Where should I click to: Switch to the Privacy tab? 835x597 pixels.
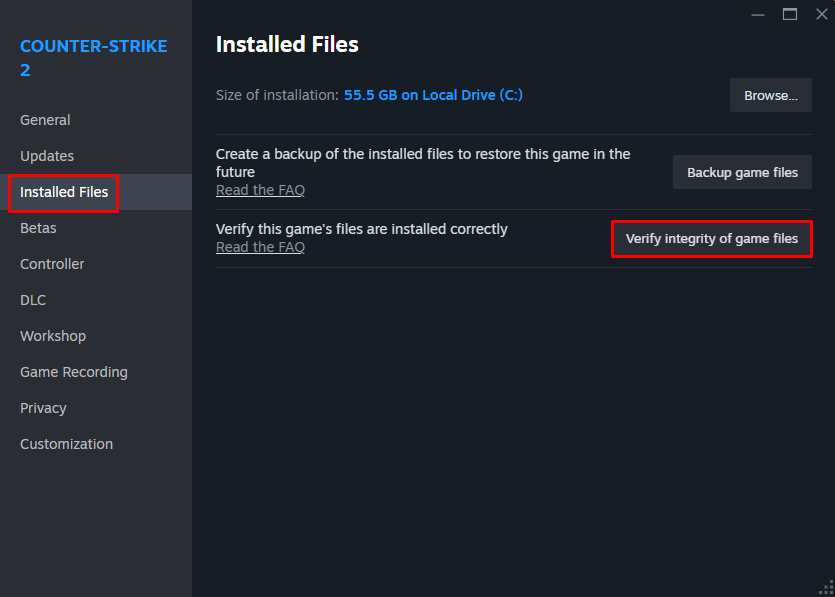point(43,407)
